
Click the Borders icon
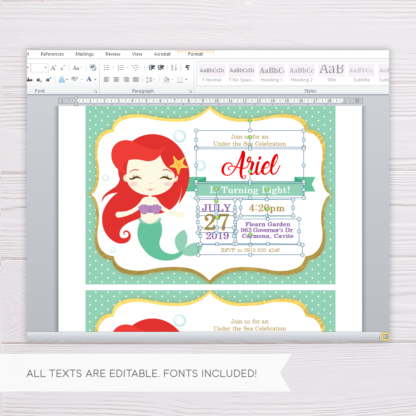[x=180, y=80]
